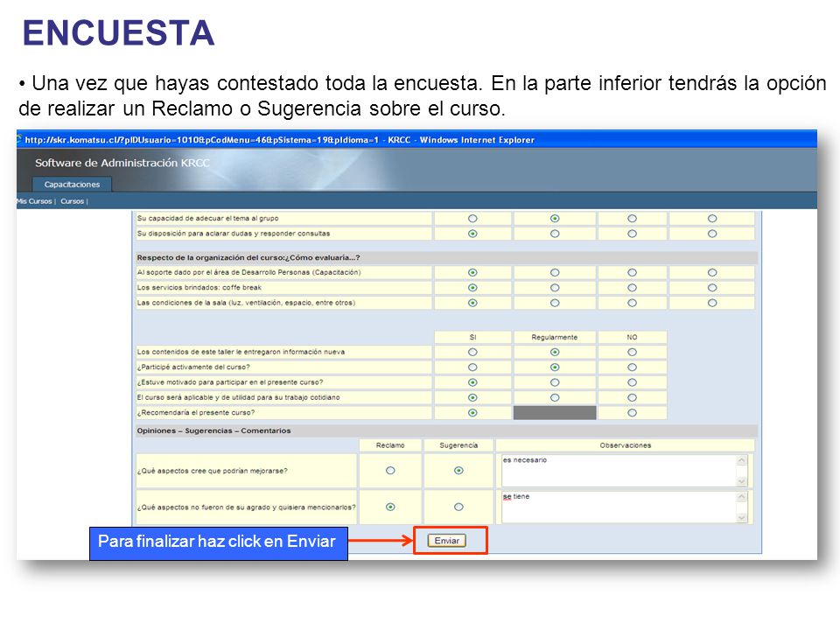Click 'Software de Administración KRCC' header title
The height and width of the screenshot is (630, 840).
pyautogui.click(x=122, y=163)
